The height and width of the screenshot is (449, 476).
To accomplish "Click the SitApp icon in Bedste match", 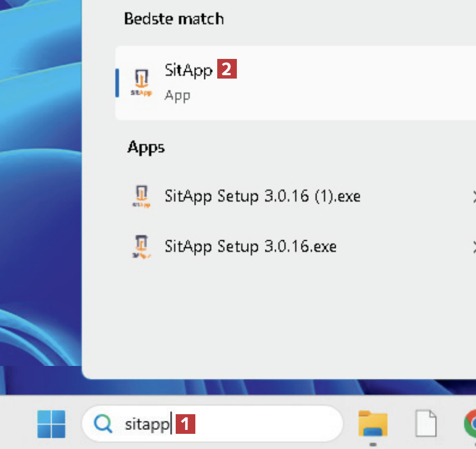I will (x=141, y=83).
